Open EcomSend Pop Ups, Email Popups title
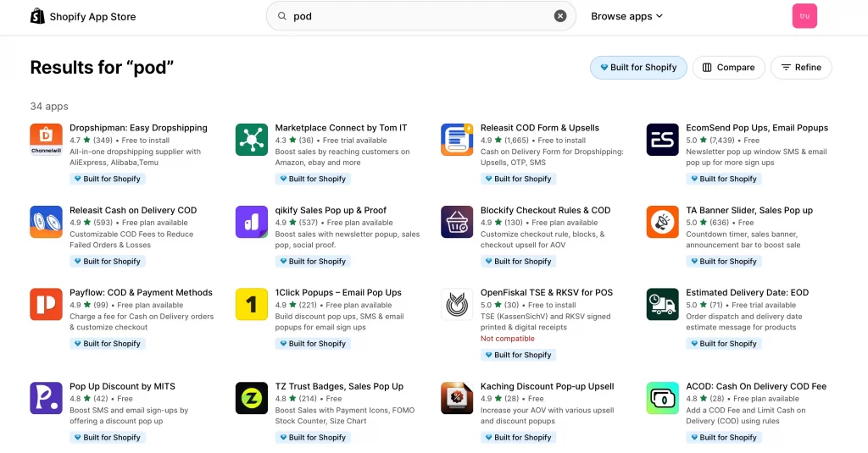 [x=757, y=128]
